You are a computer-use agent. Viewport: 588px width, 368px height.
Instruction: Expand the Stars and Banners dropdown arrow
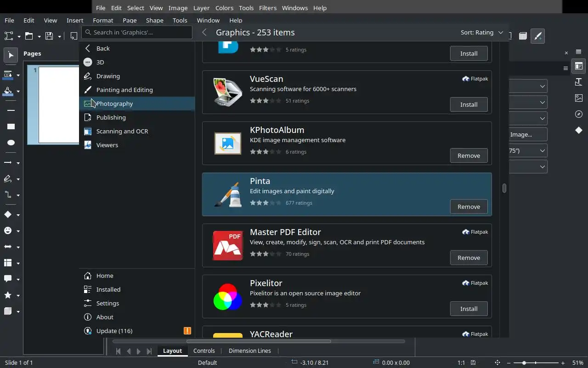[18, 296]
